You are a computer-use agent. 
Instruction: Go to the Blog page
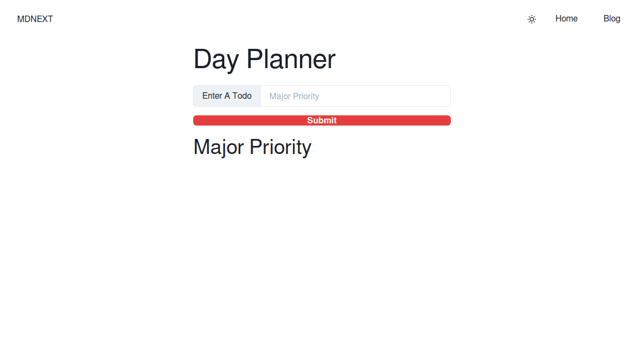click(x=611, y=19)
